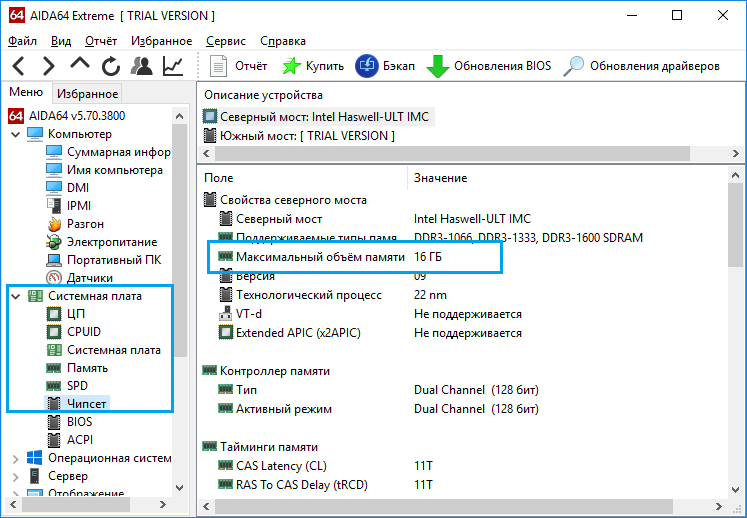Viewport: 747px width, 518px height.
Task: Click the tree panel horizontal scroll-right arrow
Action: 163,505
